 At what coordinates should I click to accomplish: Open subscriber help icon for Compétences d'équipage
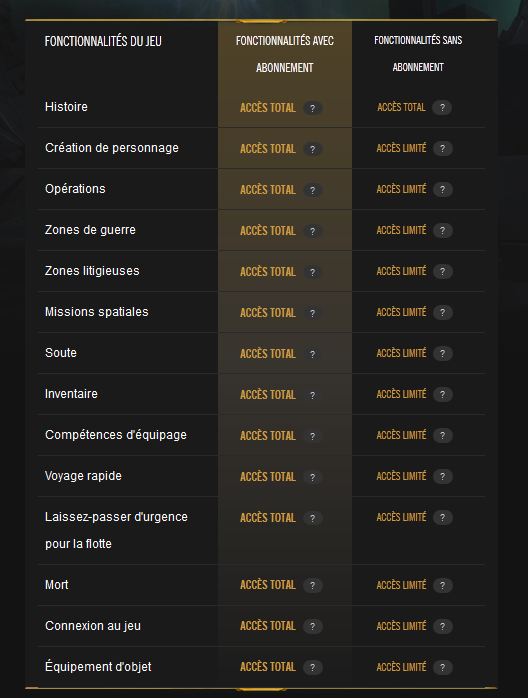[x=313, y=436]
